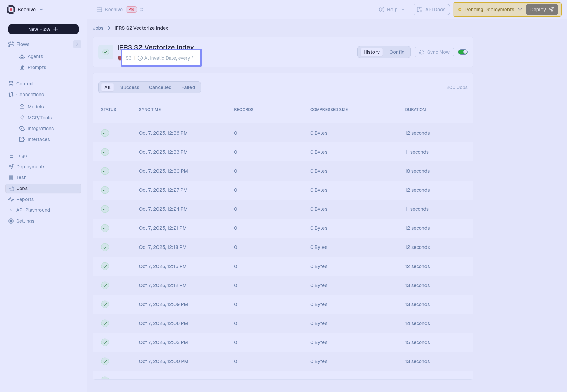
Task: Click the Integrations link icon
Action: click(x=22, y=129)
